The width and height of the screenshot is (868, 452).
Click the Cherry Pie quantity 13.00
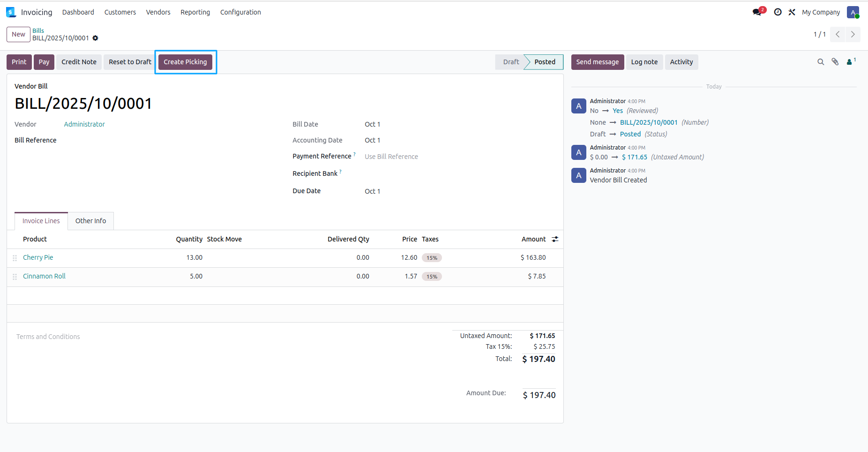tap(195, 257)
